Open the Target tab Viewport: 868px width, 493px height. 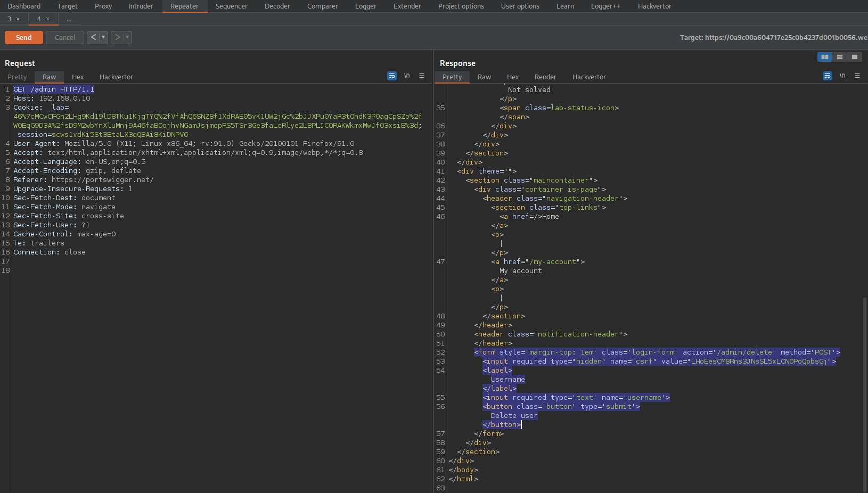(68, 6)
